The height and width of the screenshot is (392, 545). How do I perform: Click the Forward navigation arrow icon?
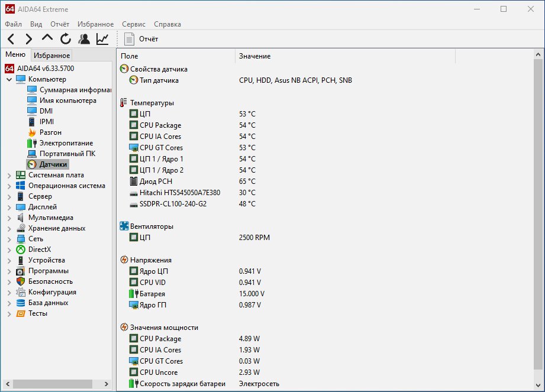[29, 39]
